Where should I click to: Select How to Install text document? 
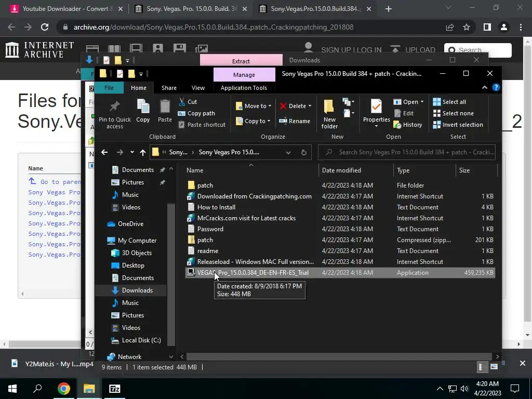[x=340, y=207]
